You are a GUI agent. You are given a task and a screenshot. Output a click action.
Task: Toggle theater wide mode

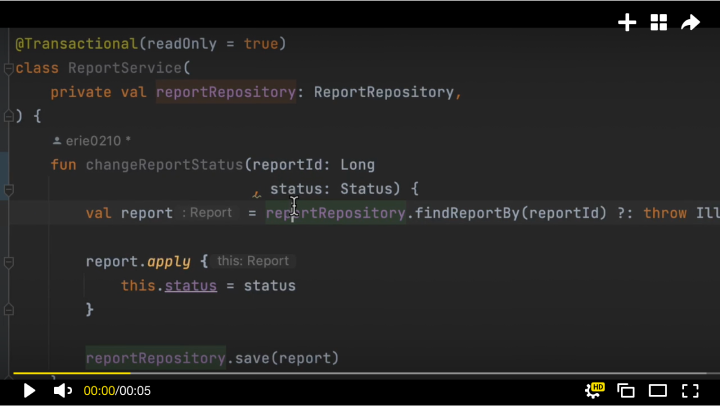coord(658,391)
